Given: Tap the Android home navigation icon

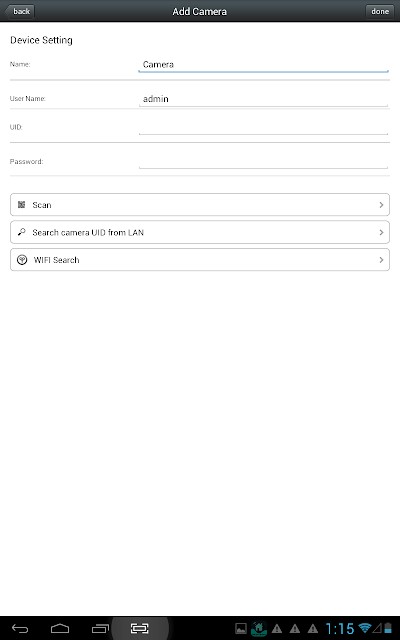Looking at the screenshot, I should tap(60, 629).
